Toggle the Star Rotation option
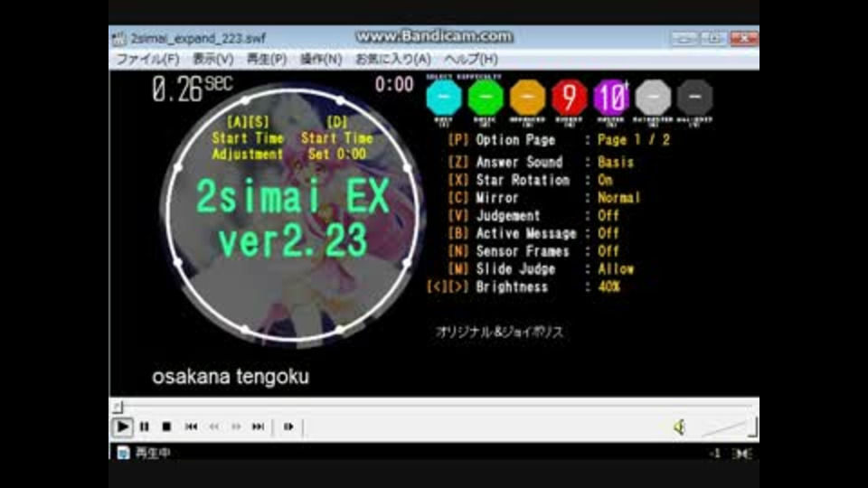This screenshot has width=868, height=488. coord(531,180)
